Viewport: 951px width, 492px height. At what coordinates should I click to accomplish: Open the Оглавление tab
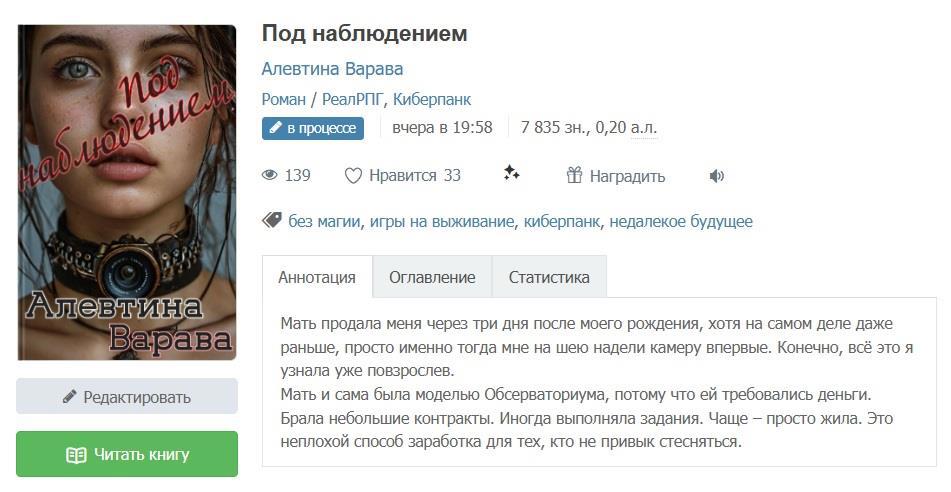coord(432,277)
